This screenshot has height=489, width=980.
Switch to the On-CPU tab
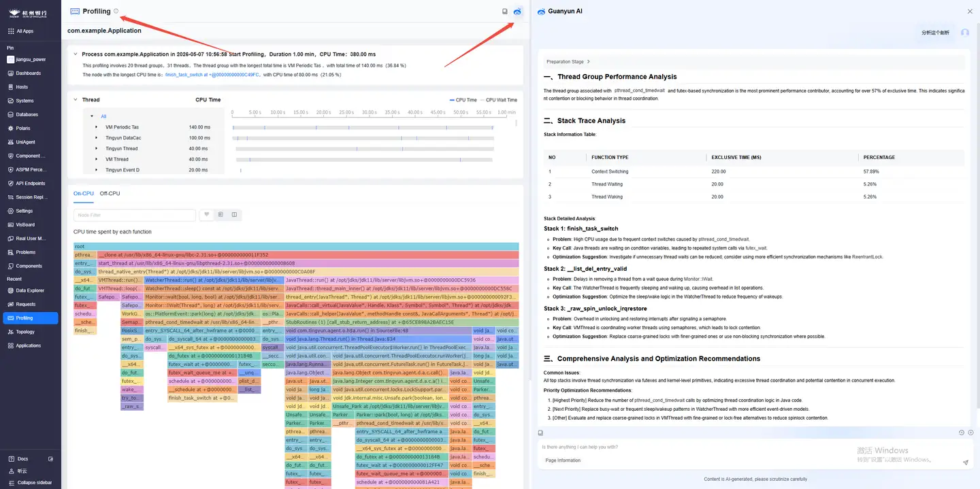[x=84, y=194]
